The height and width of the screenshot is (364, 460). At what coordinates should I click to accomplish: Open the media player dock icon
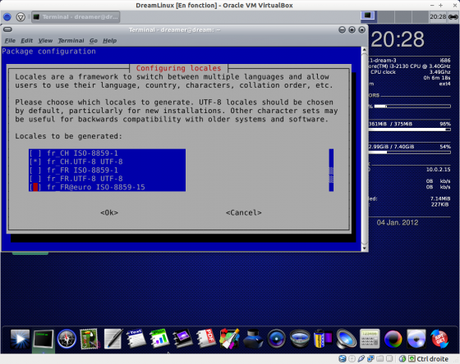(20, 339)
